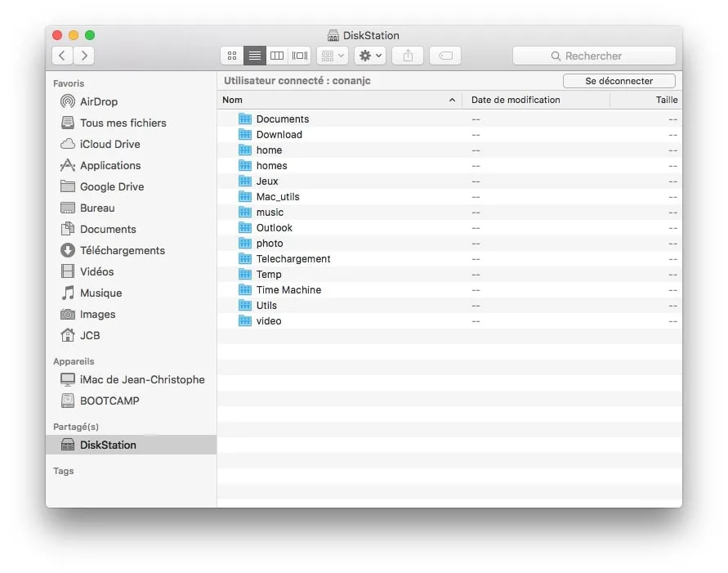Click the Appareils sidebar heading
Image resolution: width=728 pixels, height=573 pixels.
tap(74, 361)
